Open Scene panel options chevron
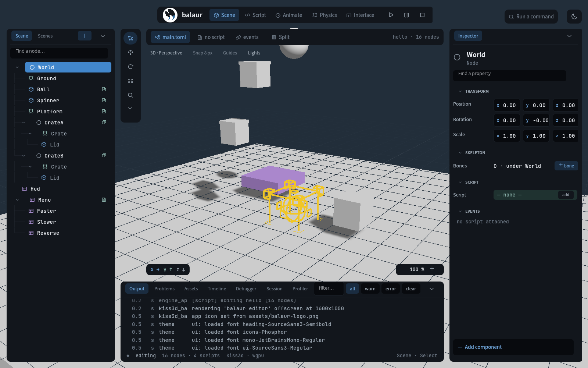This screenshot has height=368, width=588. [x=103, y=36]
